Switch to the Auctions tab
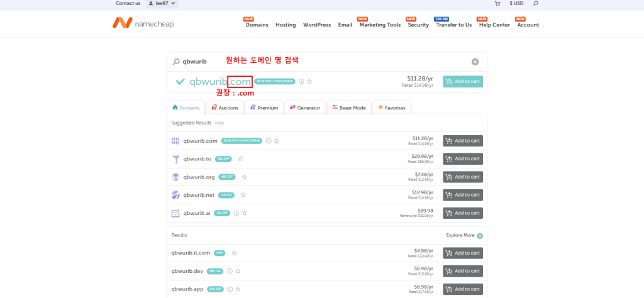The width and height of the screenshot is (644, 298). pyautogui.click(x=225, y=108)
